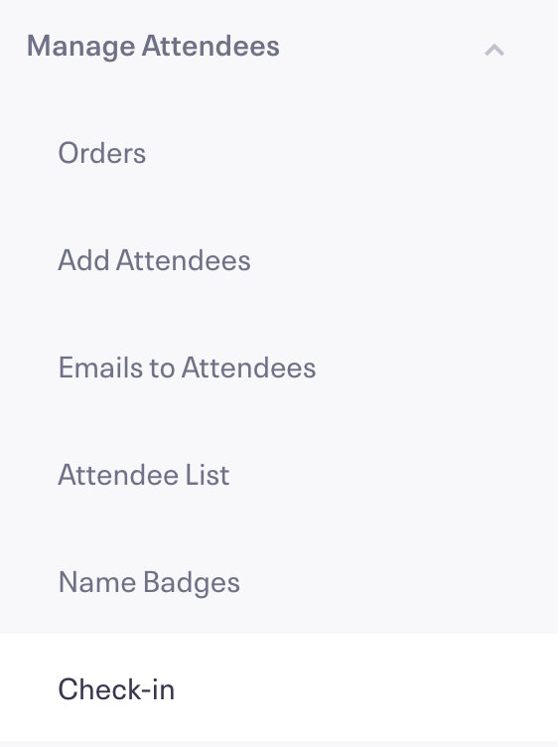Open the Orders page
The image size is (560, 747).
(102, 153)
